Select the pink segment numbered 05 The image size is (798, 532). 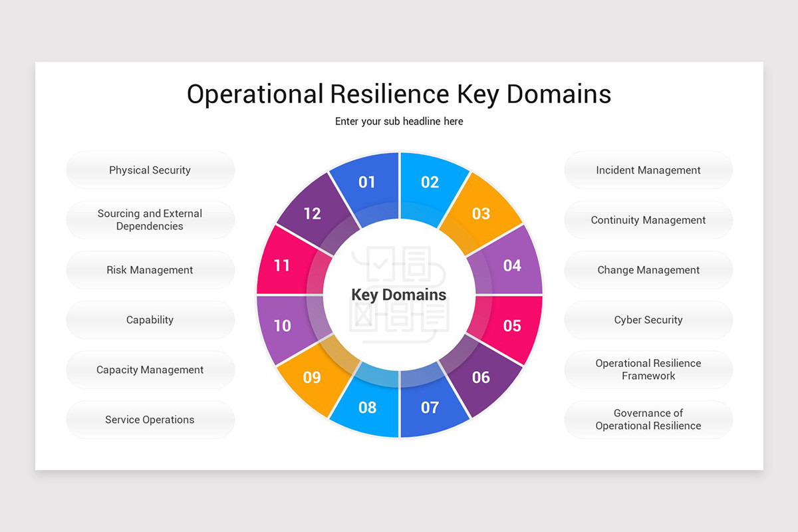[x=511, y=325]
